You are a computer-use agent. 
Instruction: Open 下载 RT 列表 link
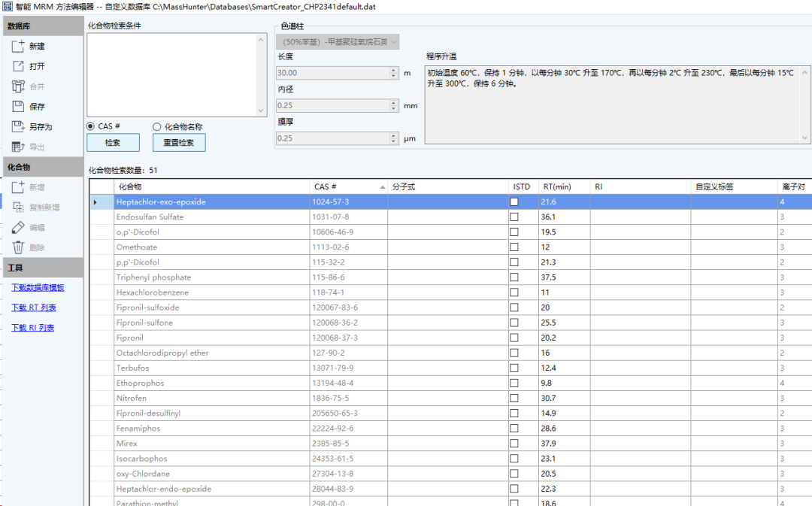pos(34,308)
